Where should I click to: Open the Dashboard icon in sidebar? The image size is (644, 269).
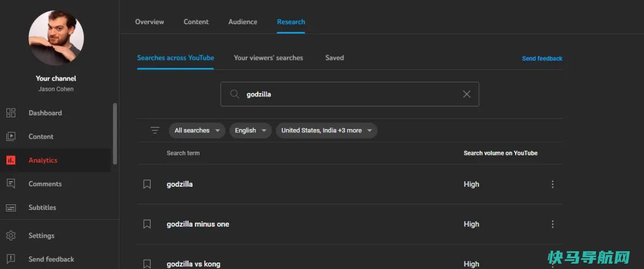tap(11, 113)
